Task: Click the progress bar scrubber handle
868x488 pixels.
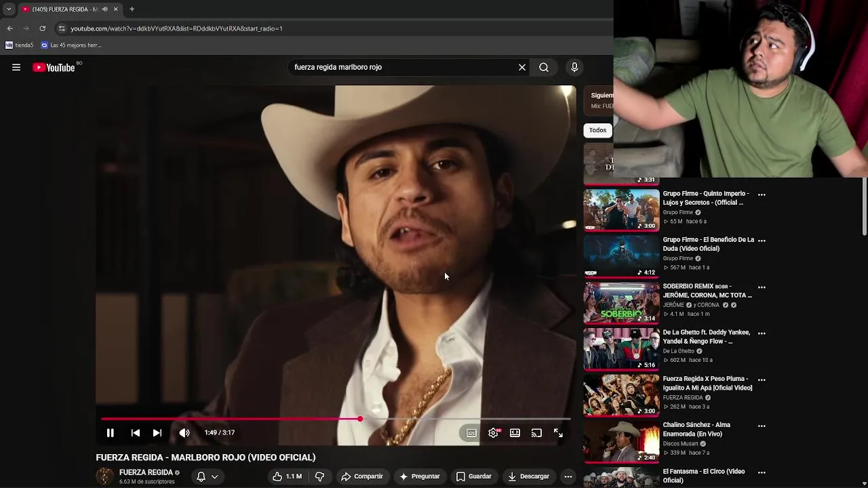Action: pyautogui.click(x=360, y=419)
